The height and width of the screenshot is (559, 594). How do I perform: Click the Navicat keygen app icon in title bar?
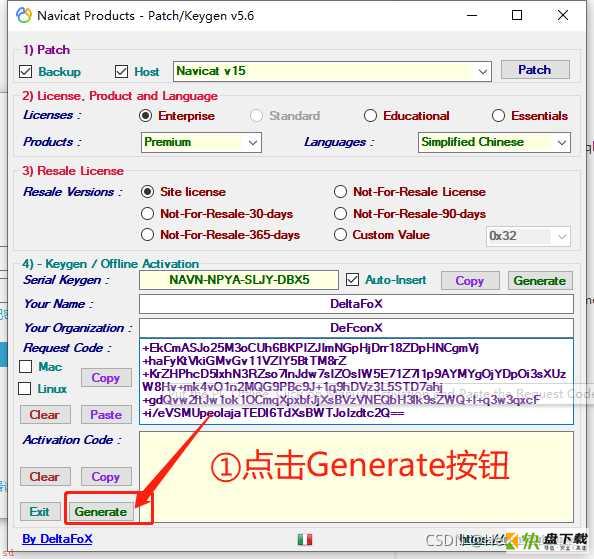(x=24, y=16)
